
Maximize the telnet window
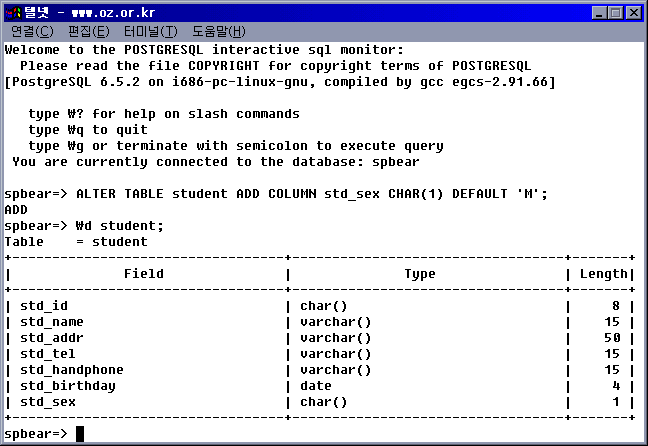click(x=616, y=13)
